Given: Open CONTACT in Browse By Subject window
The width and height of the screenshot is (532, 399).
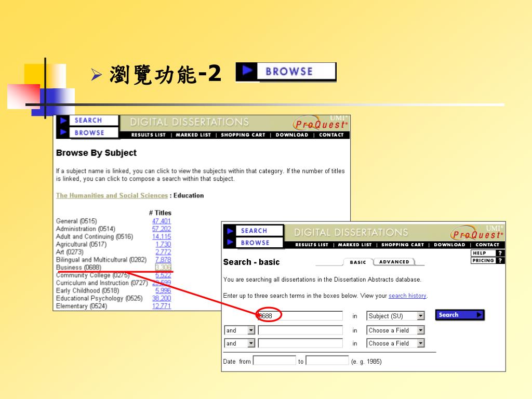Looking at the screenshot, I should click(331, 135).
